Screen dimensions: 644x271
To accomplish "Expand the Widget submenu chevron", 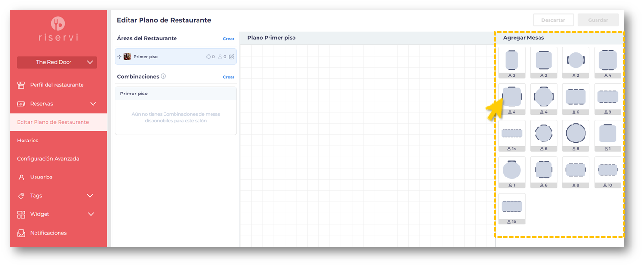I will (91, 214).
